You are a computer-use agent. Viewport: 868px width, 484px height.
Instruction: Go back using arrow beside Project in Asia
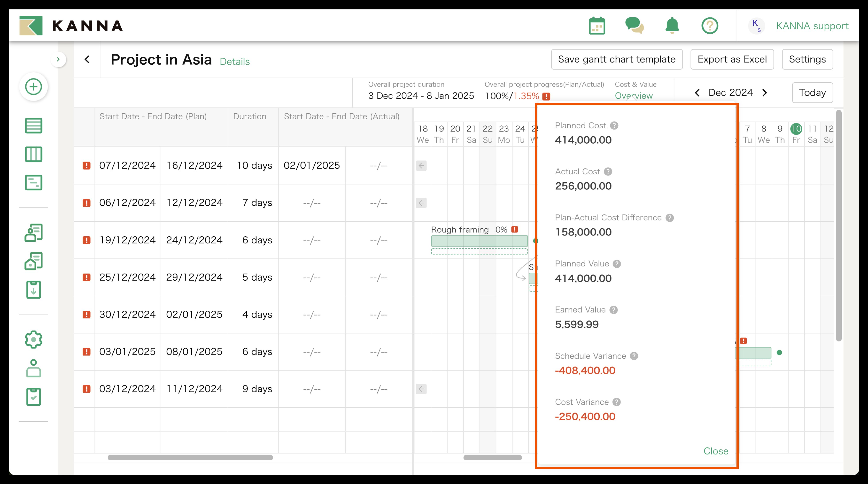tap(87, 60)
